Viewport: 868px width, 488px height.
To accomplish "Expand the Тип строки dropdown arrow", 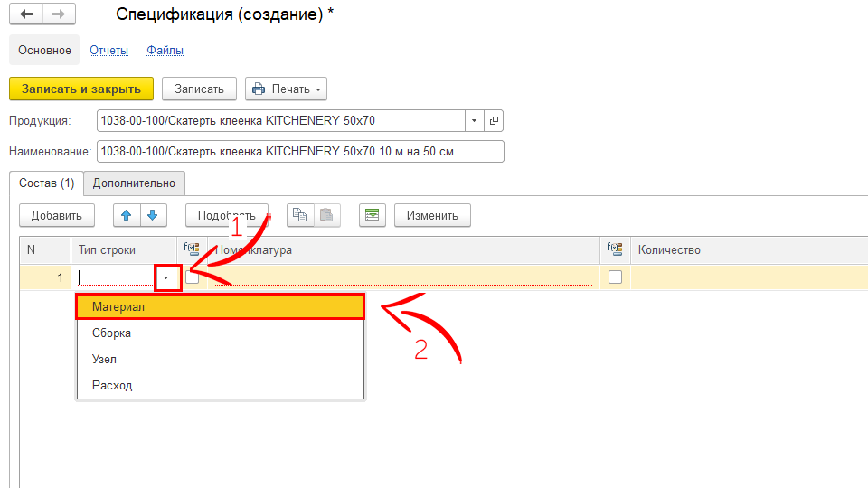I will click(x=166, y=277).
